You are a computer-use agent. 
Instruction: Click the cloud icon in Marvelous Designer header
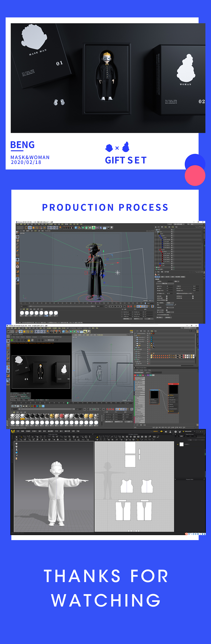161,431
